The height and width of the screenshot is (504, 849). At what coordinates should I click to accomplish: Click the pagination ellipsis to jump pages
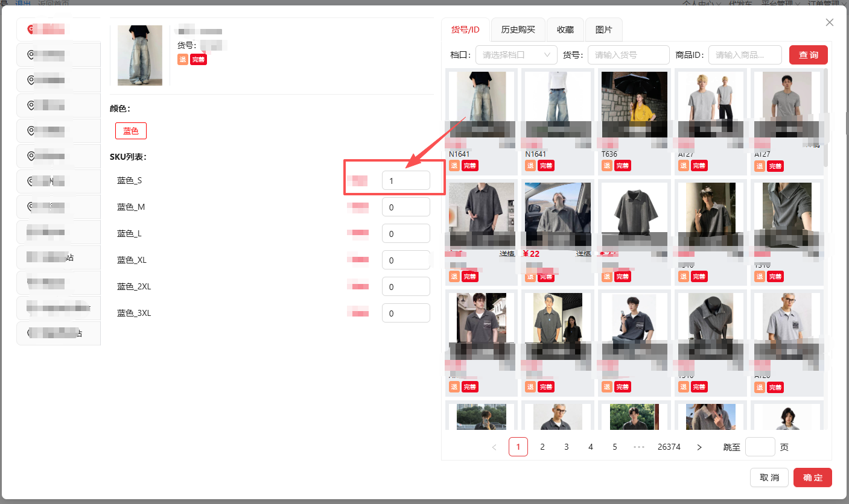tap(639, 447)
